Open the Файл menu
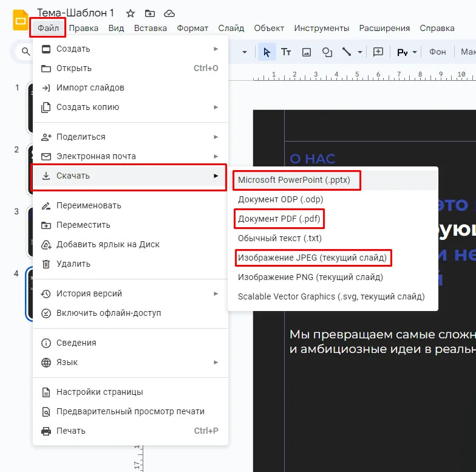The width and height of the screenshot is (476, 472). point(48,28)
